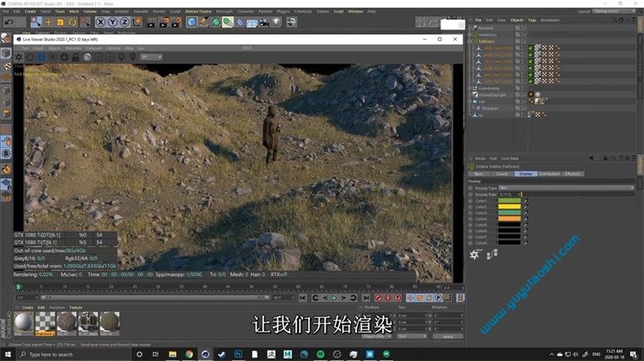Open the Create menu in main menu bar
The width and height of the screenshot is (644, 361).
click(30, 11)
